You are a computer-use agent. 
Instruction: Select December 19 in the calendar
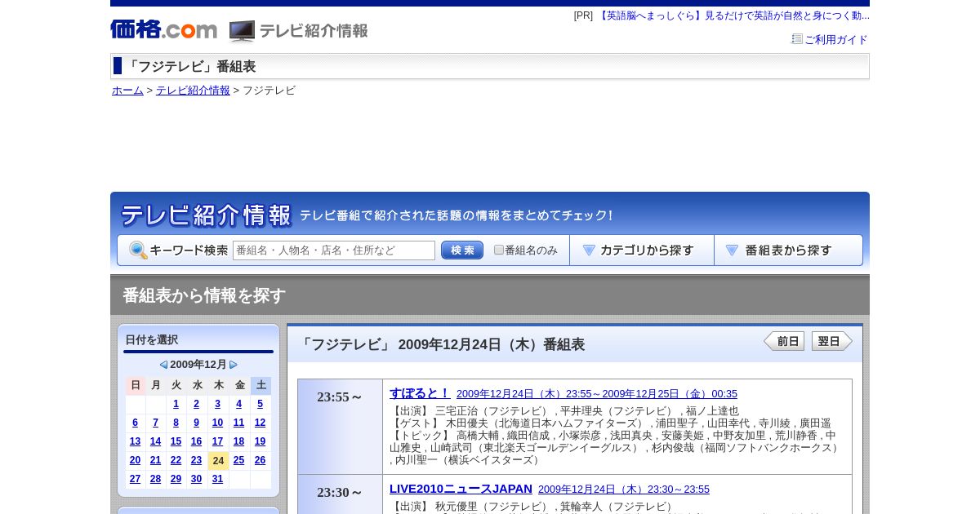click(261, 441)
